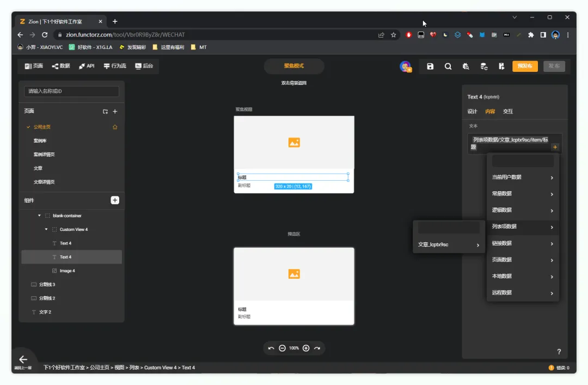Open the 文章_lcptx9sc submenu item
588x385 pixels.
[449, 245]
